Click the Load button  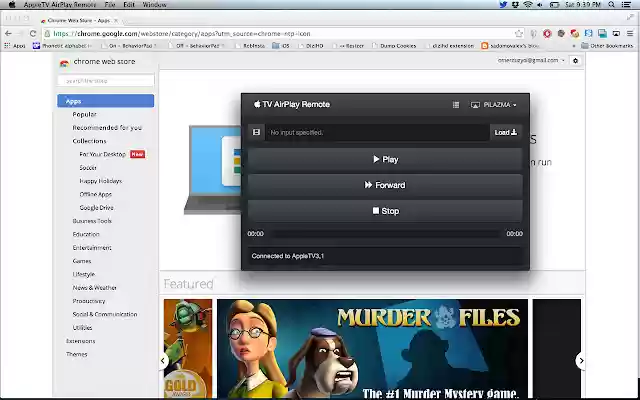click(x=505, y=132)
